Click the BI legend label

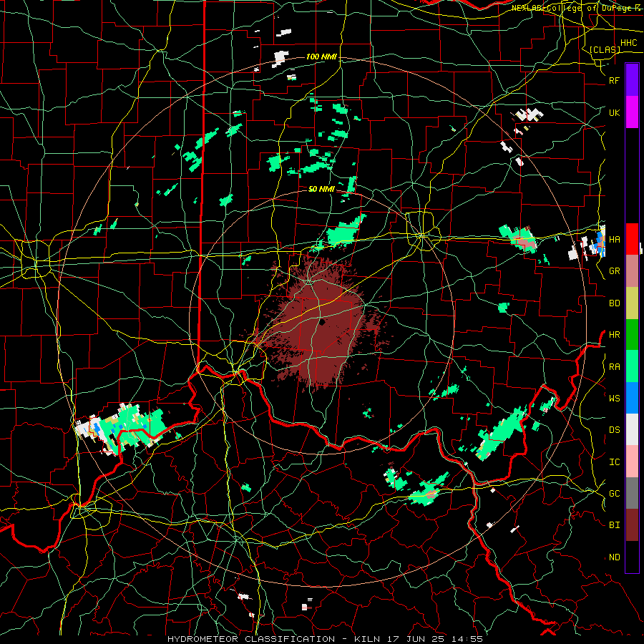point(614,525)
